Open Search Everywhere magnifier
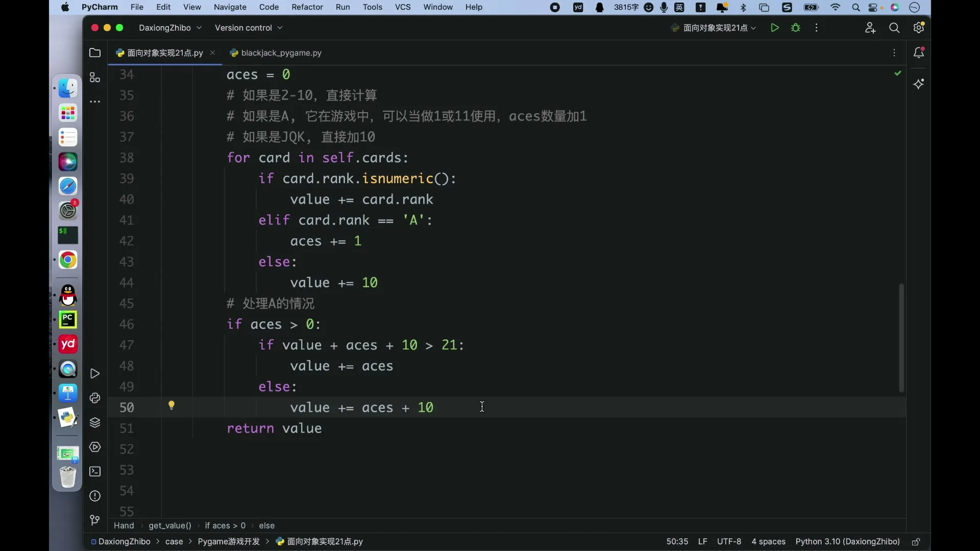The height and width of the screenshot is (551, 980). click(894, 28)
